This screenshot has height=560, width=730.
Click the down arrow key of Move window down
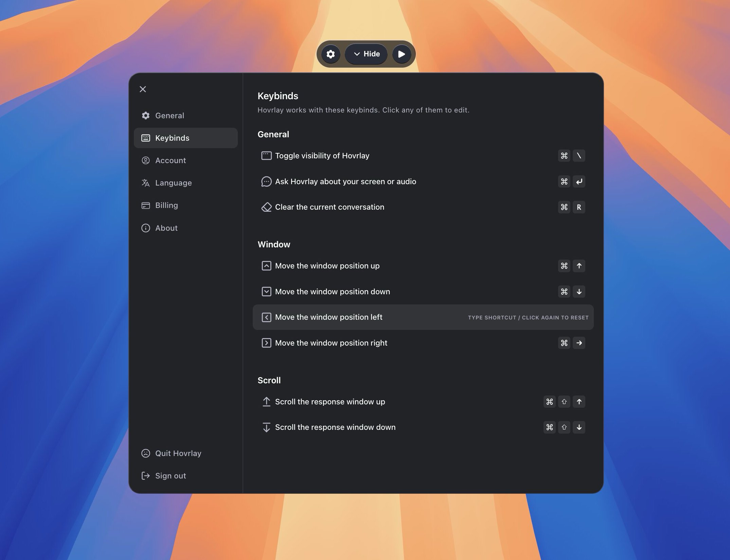click(579, 292)
